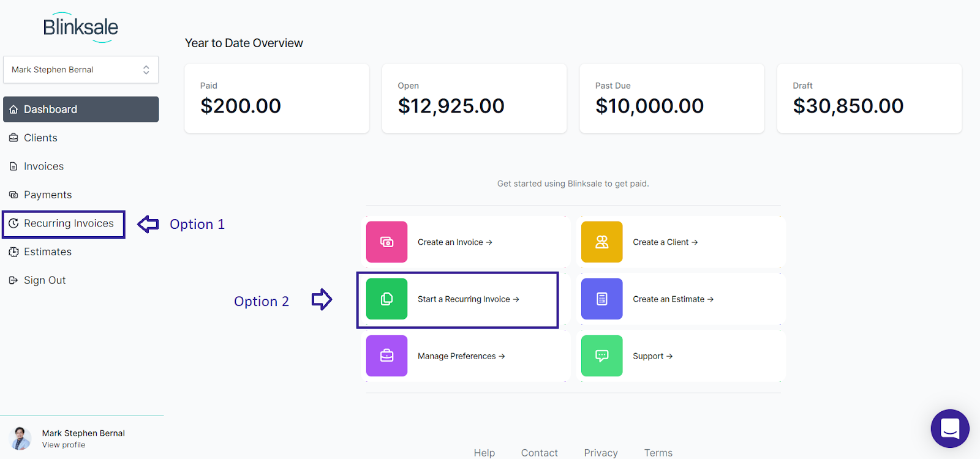Click the blue Create an Estimate icon
This screenshot has width=980, height=462.
tap(602, 299)
